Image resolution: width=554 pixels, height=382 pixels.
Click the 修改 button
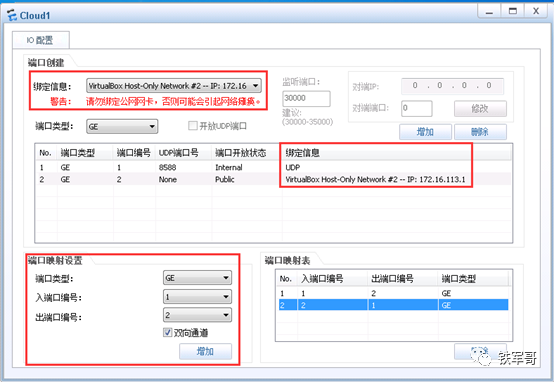(480, 108)
